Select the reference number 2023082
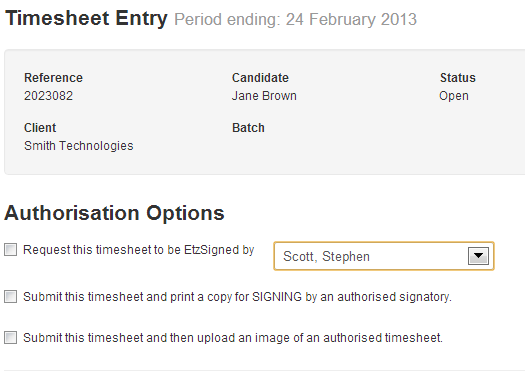The image size is (525, 374). click(x=48, y=96)
